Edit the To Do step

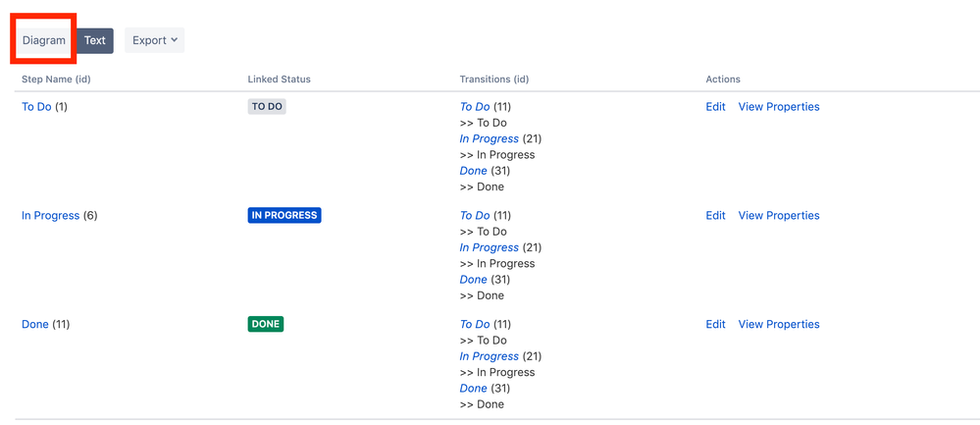click(715, 107)
